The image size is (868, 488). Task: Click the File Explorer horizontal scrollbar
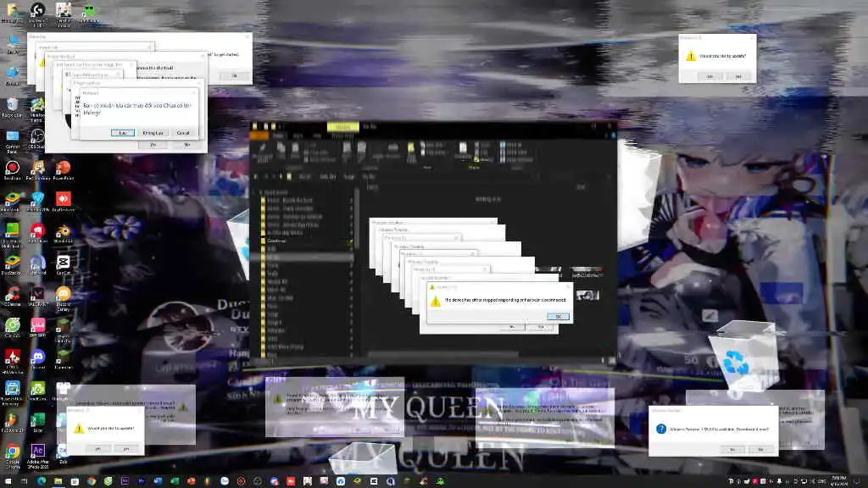tap(442, 354)
